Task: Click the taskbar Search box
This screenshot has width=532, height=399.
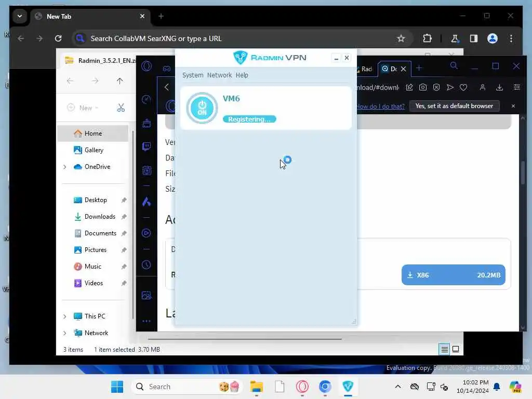Action: coord(187,387)
